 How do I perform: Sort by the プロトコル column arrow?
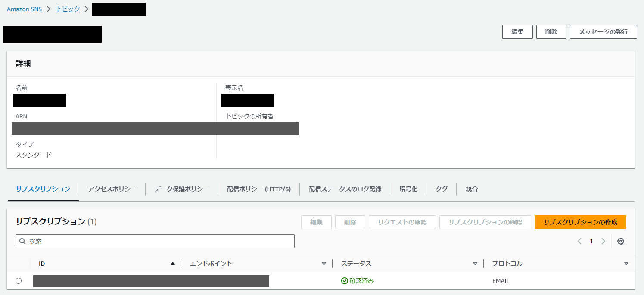click(626, 264)
